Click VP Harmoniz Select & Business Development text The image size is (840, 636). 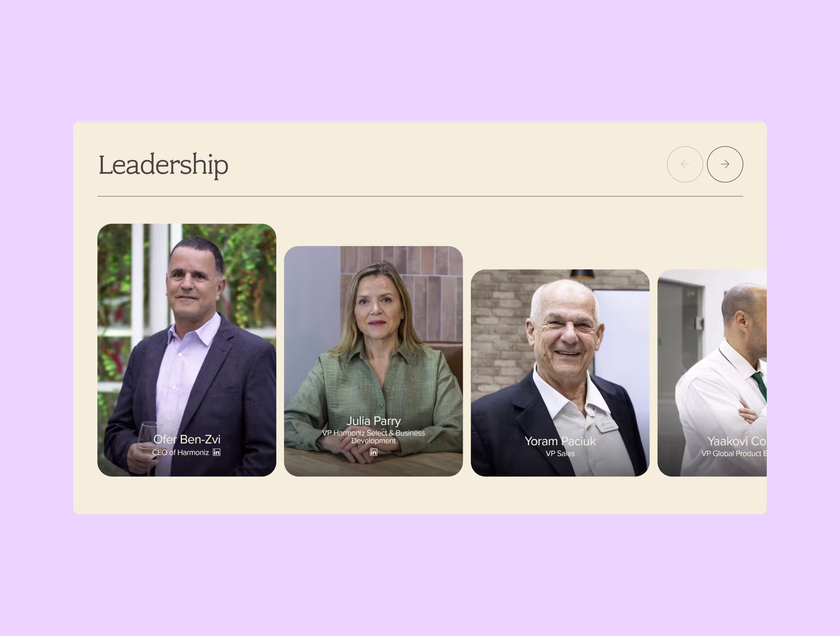373,437
